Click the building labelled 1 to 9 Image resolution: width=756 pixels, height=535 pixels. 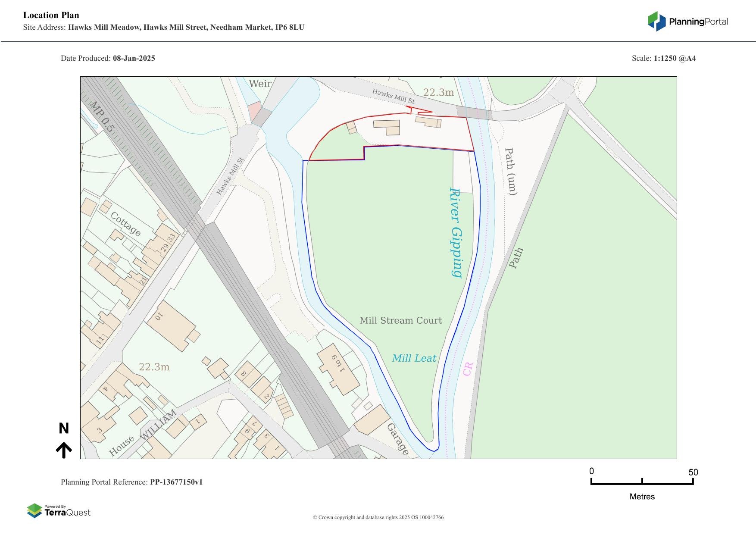[x=338, y=369]
